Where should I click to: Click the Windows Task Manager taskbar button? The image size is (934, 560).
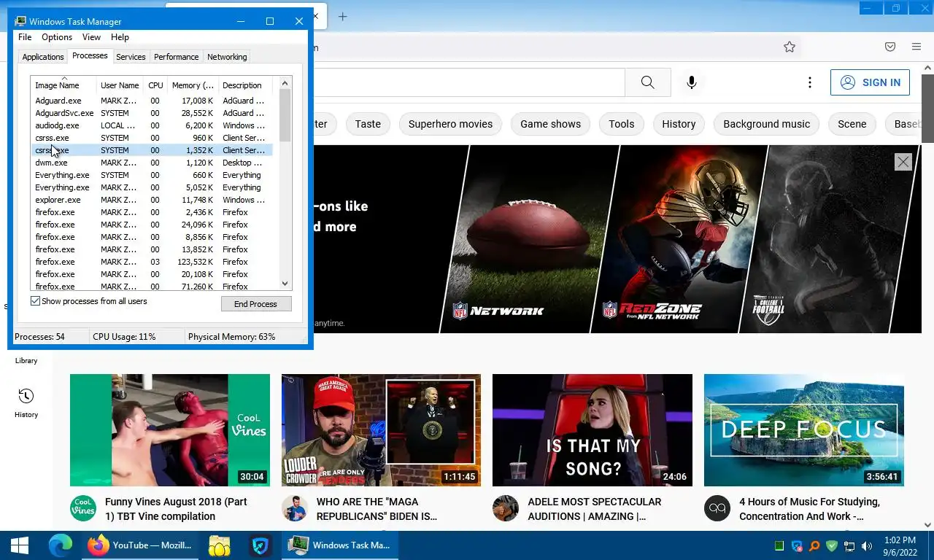[341, 545]
